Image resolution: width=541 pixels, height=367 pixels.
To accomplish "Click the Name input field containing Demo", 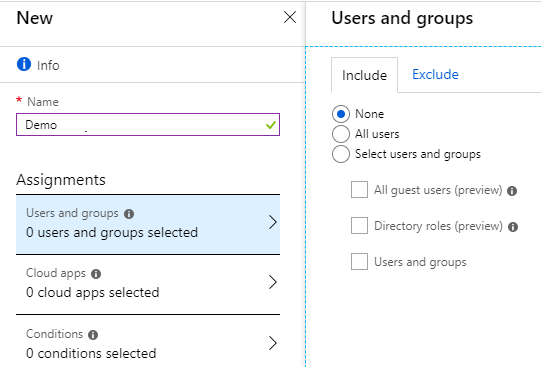I will click(148, 125).
